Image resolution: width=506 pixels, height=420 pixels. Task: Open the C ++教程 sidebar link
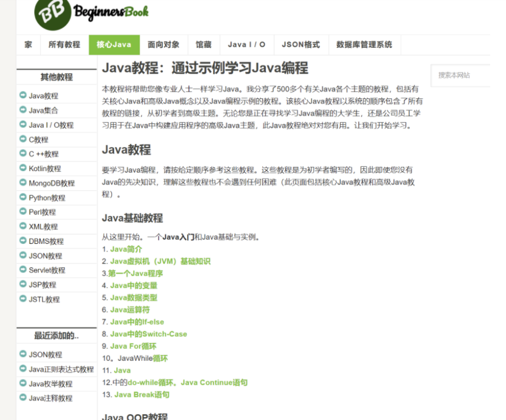point(43,154)
